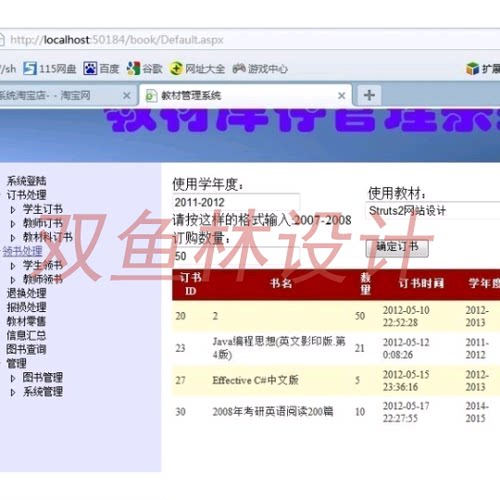The height and width of the screenshot is (500, 500).
Task: Select 信息汇总 in the sidebar
Action: coord(26,335)
